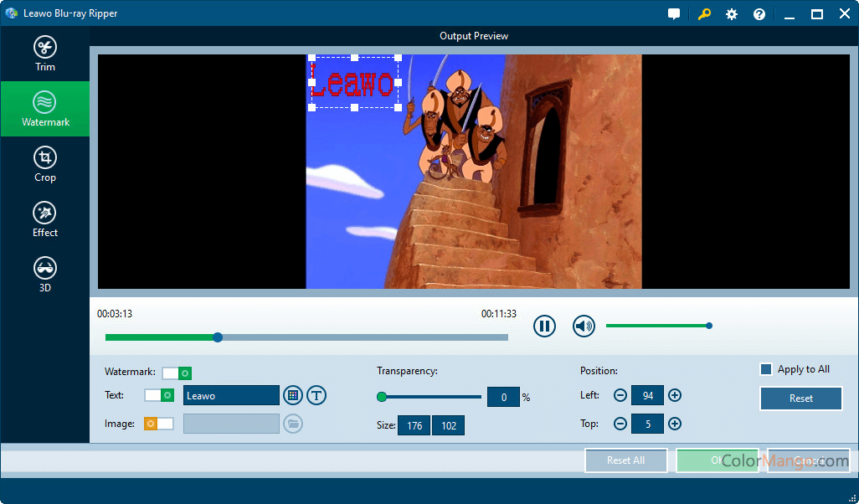
Task: Open font settings T icon
Action: click(x=316, y=396)
